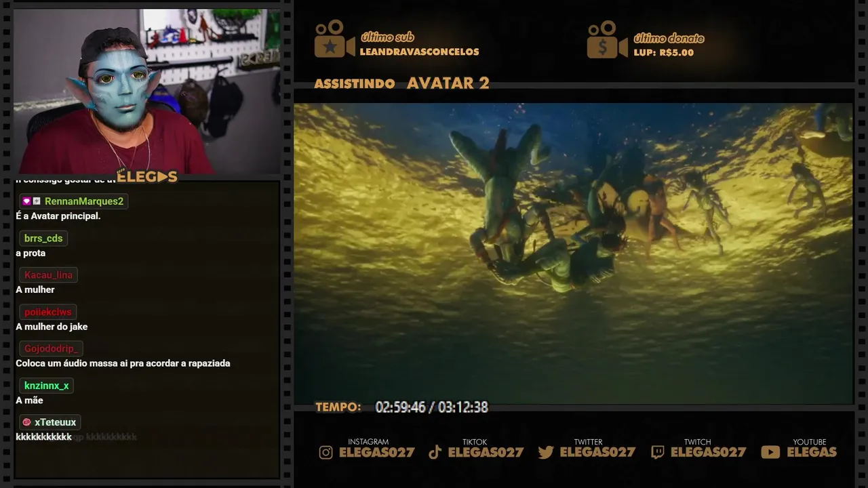
Task: Click the ASSISTINDO AVATAR 2 title
Action: click(401, 83)
